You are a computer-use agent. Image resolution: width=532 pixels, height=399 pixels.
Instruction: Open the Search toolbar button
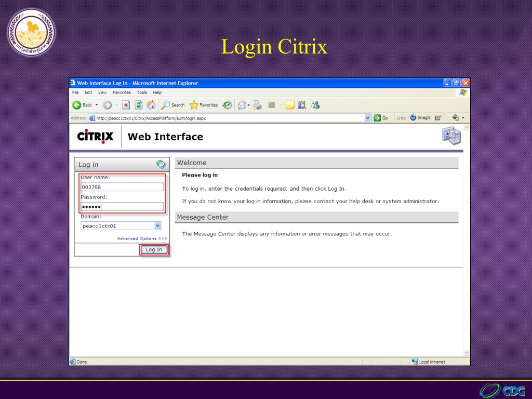tap(172, 105)
